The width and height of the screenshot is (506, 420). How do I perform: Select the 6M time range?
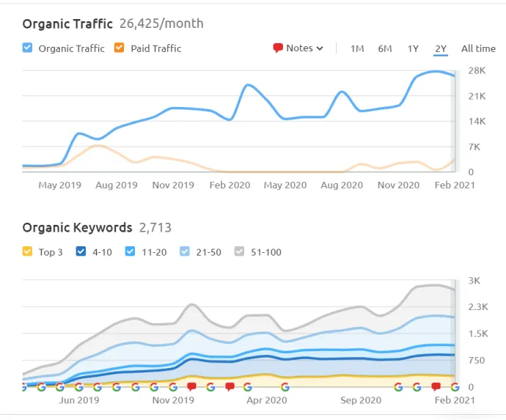[x=385, y=48]
